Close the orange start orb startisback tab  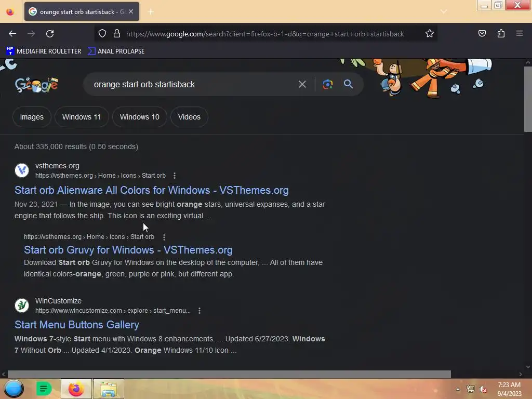pyautogui.click(x=131, y=11)
